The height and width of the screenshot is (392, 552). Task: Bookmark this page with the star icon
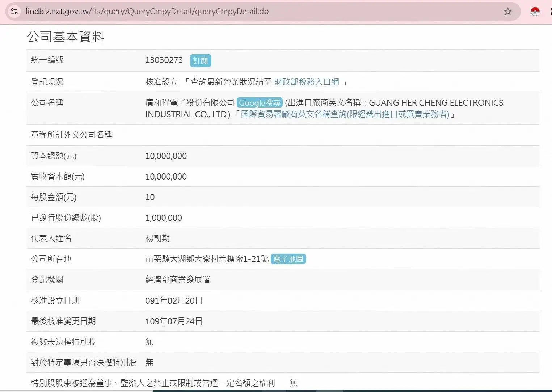(x=507, y=11)
